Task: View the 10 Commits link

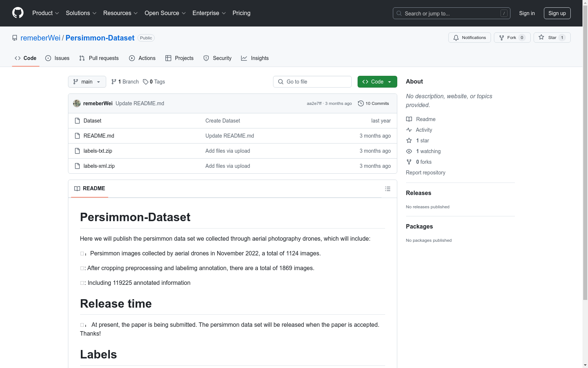Action: click(x=373, y=103)
